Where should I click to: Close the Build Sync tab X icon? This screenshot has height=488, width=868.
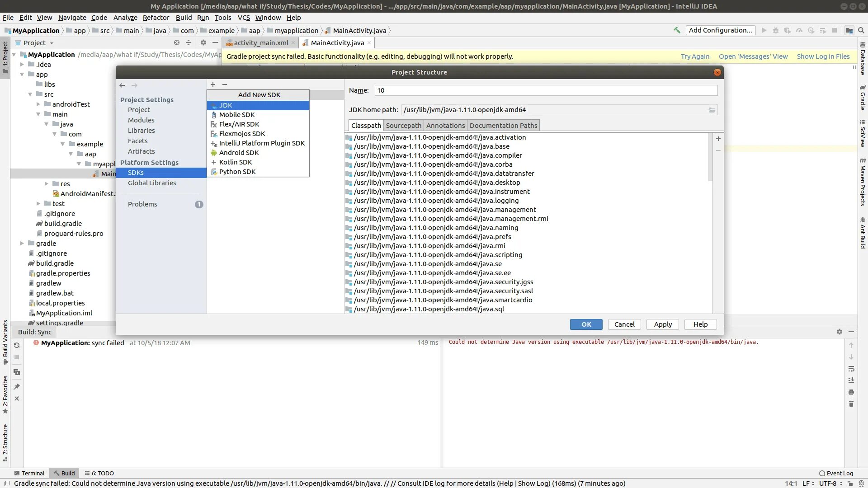[17, 399]
